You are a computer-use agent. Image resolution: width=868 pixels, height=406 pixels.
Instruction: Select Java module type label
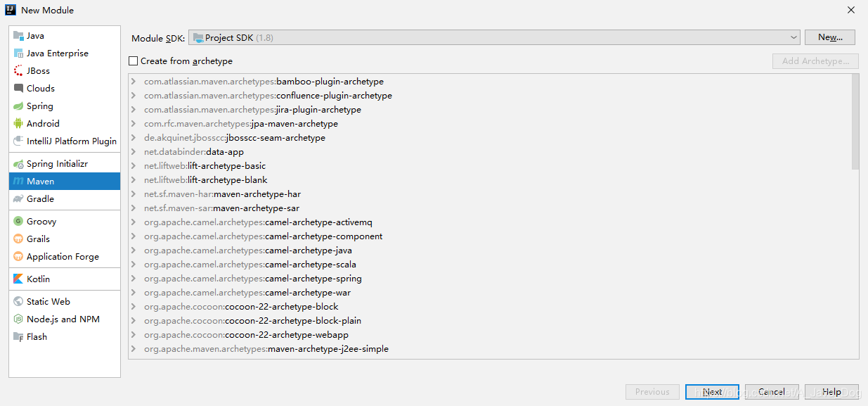pos(35,36)
